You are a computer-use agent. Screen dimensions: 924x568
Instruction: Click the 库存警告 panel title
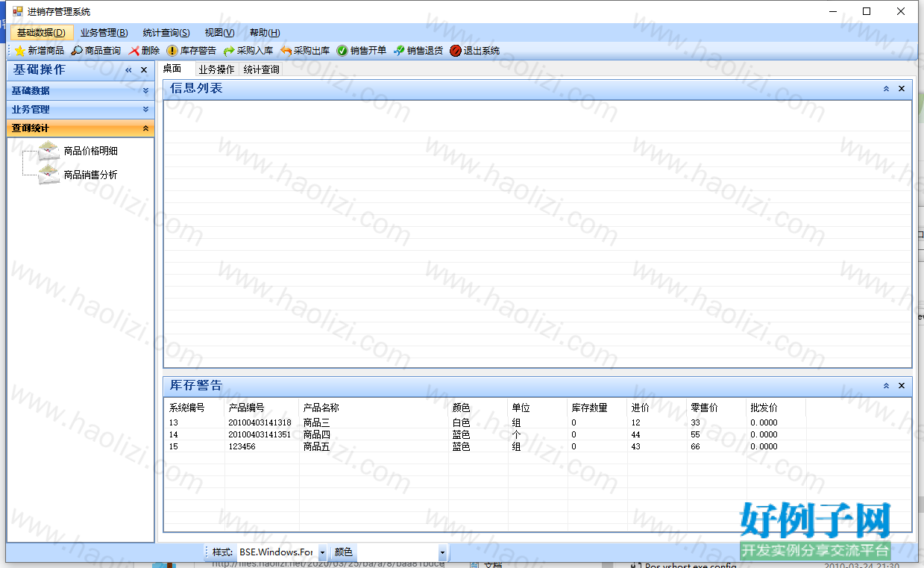pyautogui.click(x=196, y=385)
